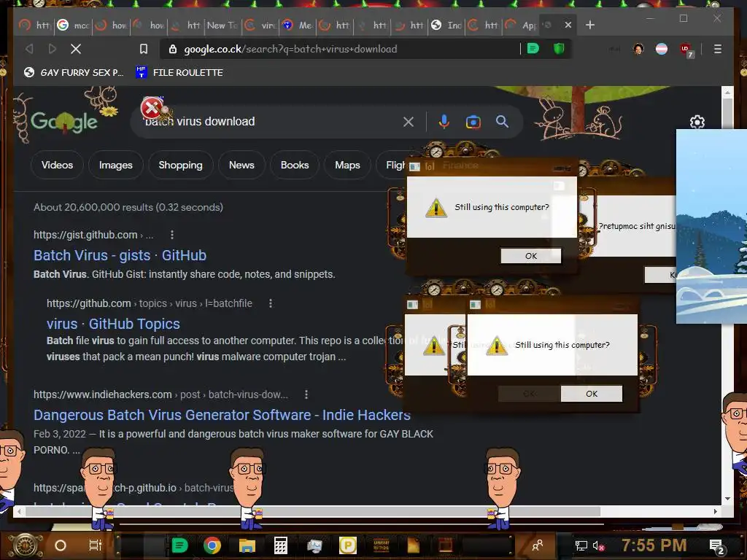Switch to the Google 'mcc' tab
Viewport: 747px width, 560px height.
[x=73, y=26]
